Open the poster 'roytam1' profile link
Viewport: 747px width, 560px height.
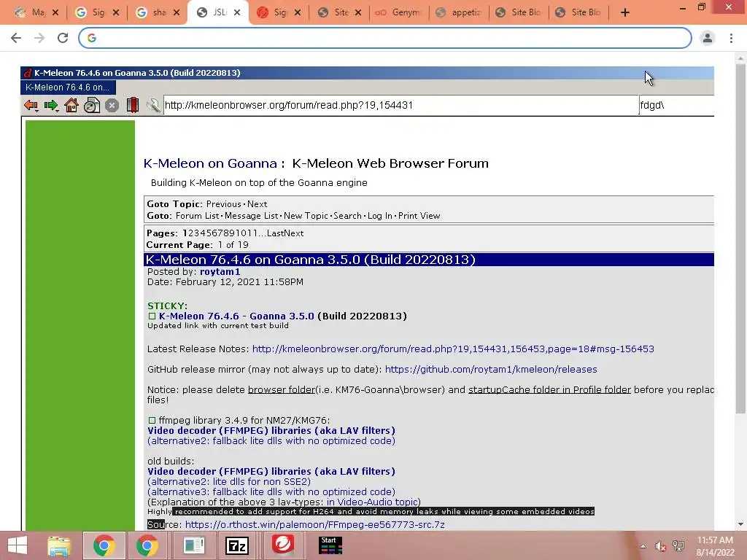coord(220,272)
